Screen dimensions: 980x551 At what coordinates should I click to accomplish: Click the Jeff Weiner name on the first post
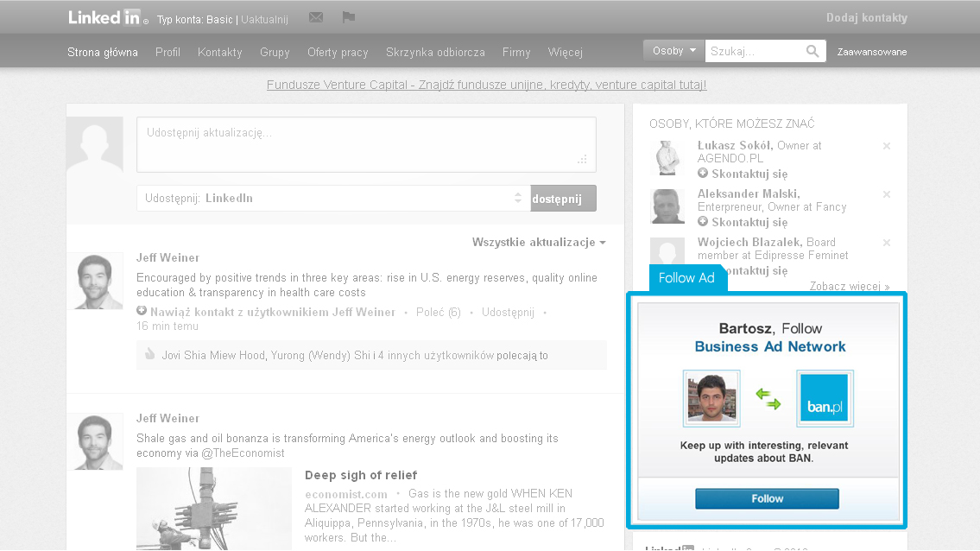[168, 257]
